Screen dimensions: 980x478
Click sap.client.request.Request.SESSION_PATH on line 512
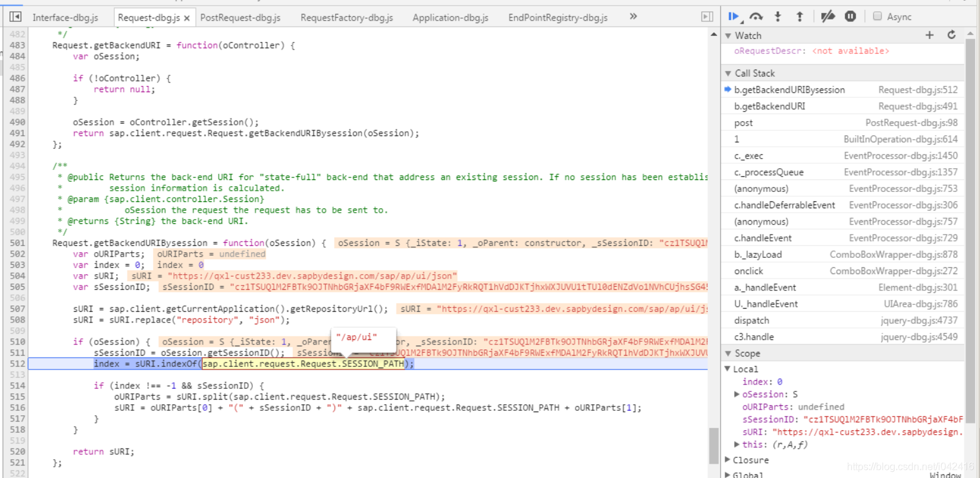304,364
